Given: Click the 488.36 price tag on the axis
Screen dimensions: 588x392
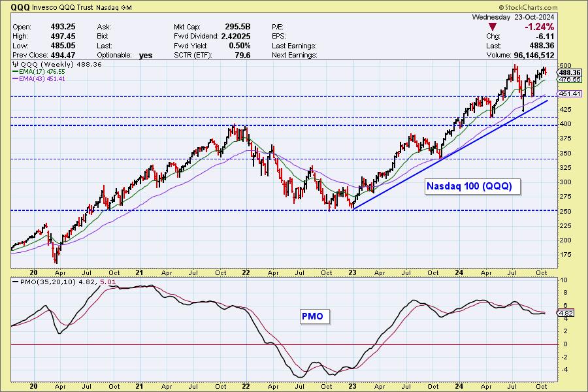Looking at the screenshot, I should 570,73.
